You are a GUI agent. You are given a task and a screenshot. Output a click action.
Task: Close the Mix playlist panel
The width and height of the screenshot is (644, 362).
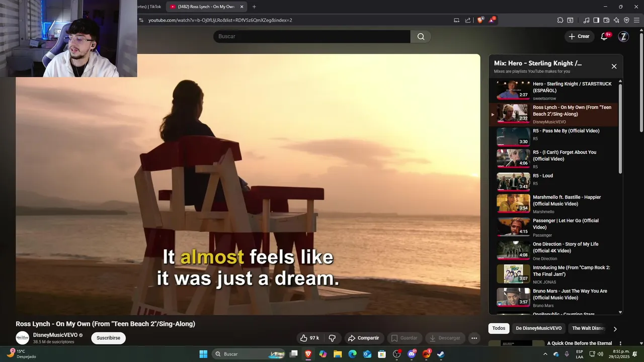point(614,66)
